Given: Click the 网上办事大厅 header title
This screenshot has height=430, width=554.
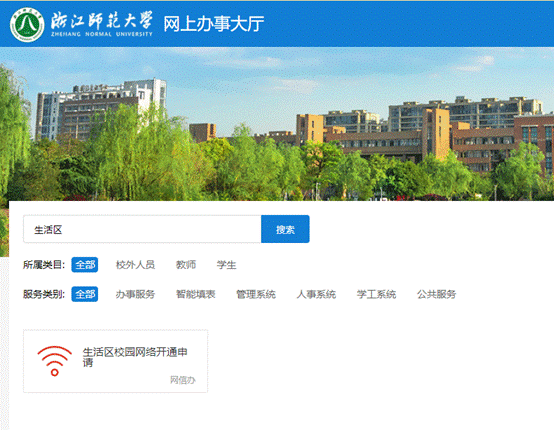Looking at the screenshot, I should [213, 24].
